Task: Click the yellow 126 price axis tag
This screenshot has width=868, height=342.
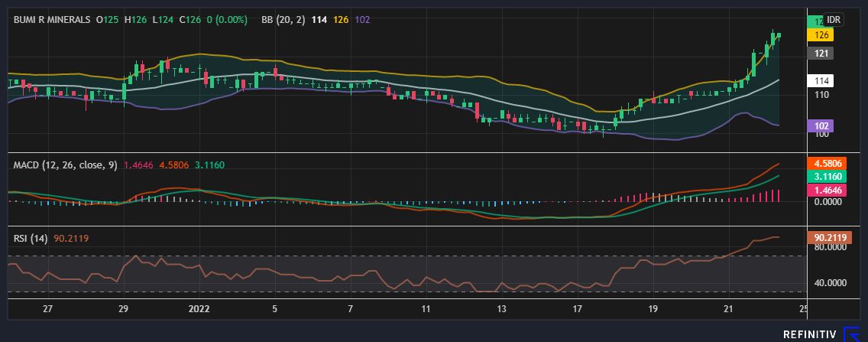Action: pyautogui.click(x=821, y=35)
